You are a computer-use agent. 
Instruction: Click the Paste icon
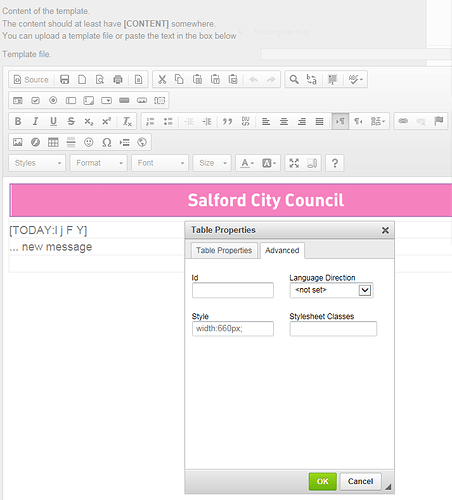197,79
